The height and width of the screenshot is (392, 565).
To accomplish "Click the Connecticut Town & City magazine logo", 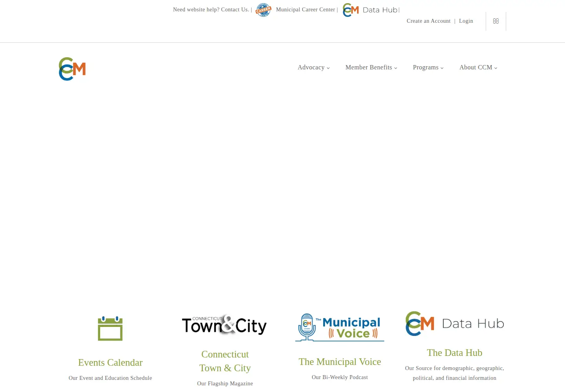I will (x=224, y=325).
